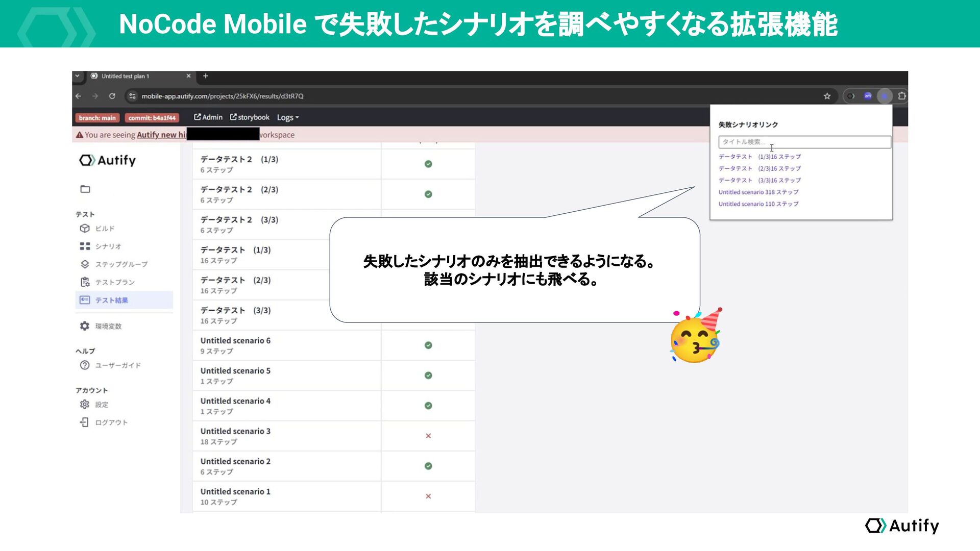This screenshot has width=980, height=551.
Task: Open popup link データテスト (2/3) 16 ステップ
Action: coord(759,168)
